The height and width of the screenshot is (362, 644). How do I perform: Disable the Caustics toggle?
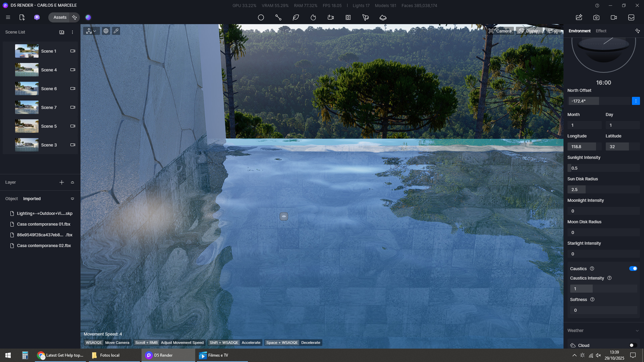(633, 268)
